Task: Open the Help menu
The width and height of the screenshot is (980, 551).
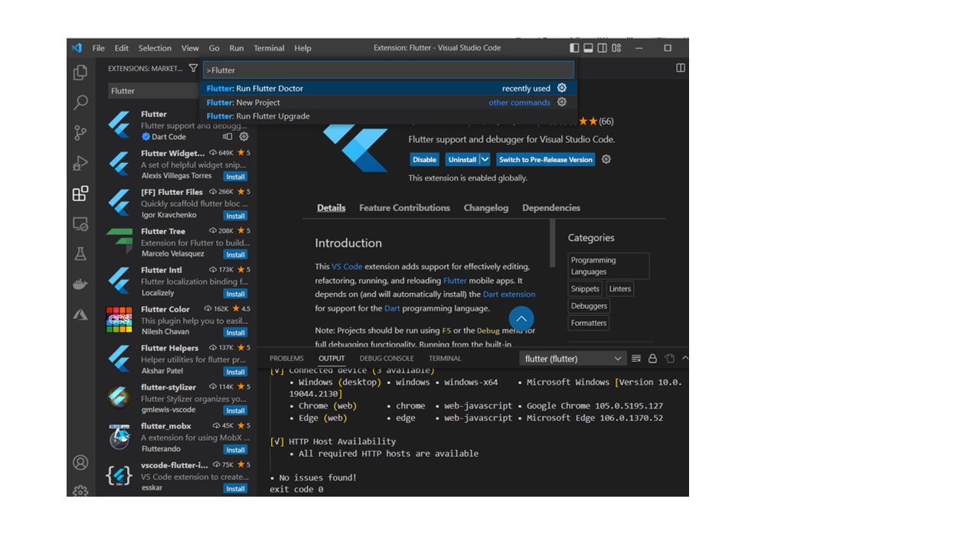Action: tap(303, 47)
